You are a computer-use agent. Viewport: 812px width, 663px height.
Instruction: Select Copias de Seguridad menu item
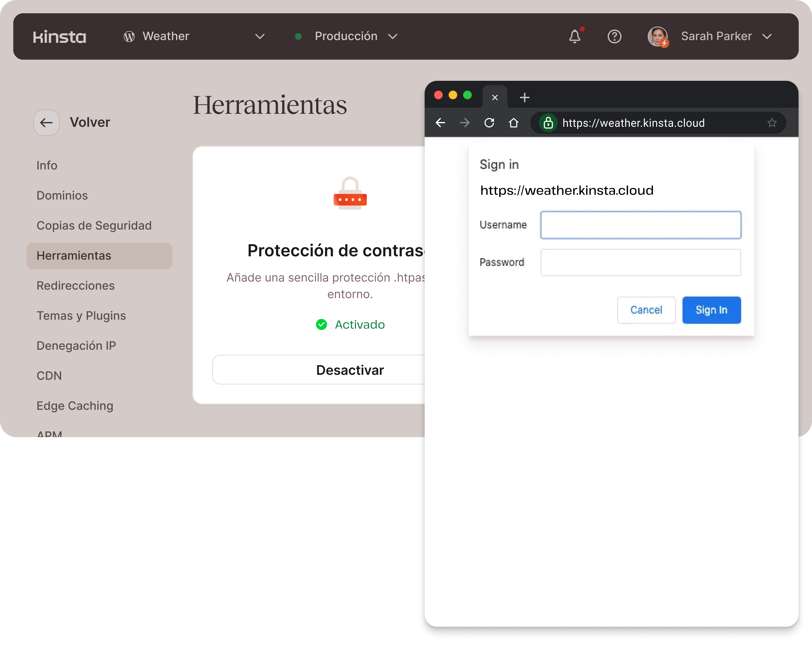(x=94, y=226)
